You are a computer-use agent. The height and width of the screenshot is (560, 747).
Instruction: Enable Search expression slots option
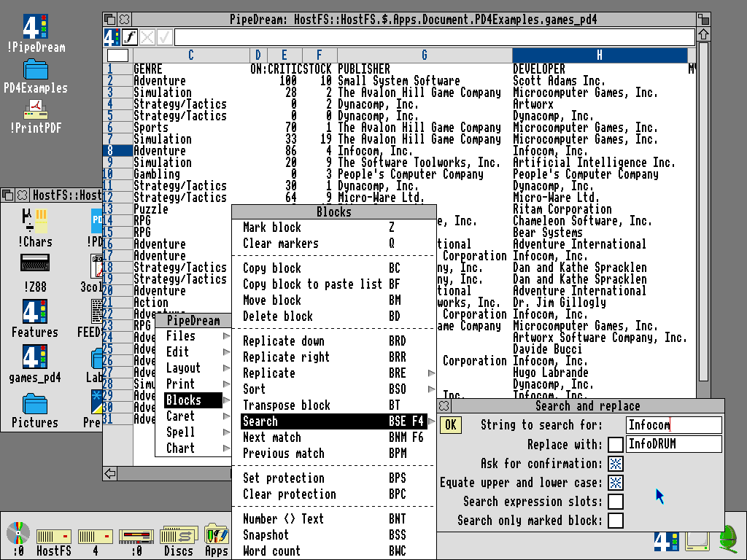click(616, 502)
